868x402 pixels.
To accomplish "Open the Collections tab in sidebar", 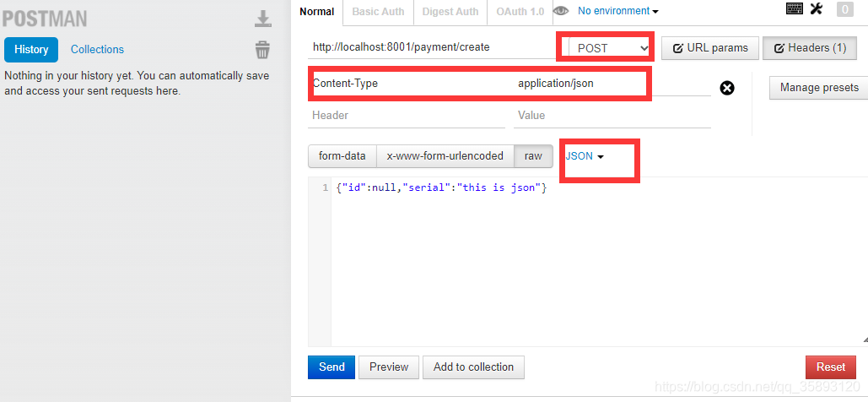I will 98,49.
